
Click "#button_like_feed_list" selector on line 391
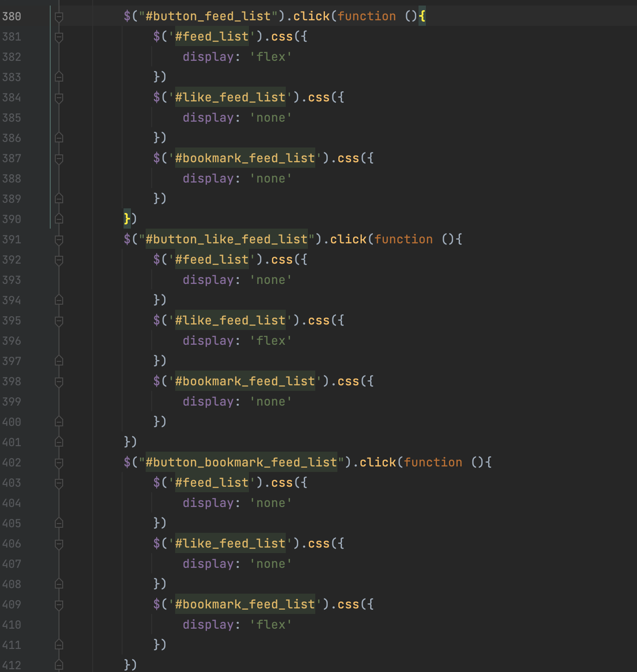pos(227,240)
